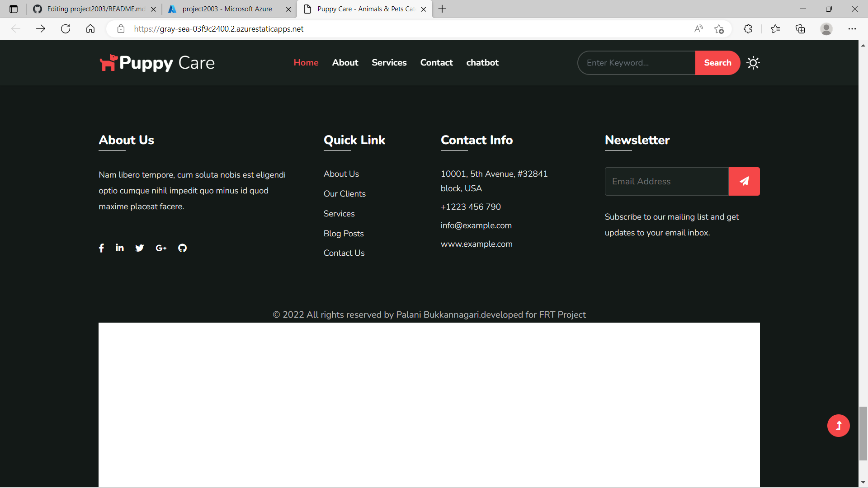Click the scroll down arrow on the scrollbar

click(x=863, y=482)
